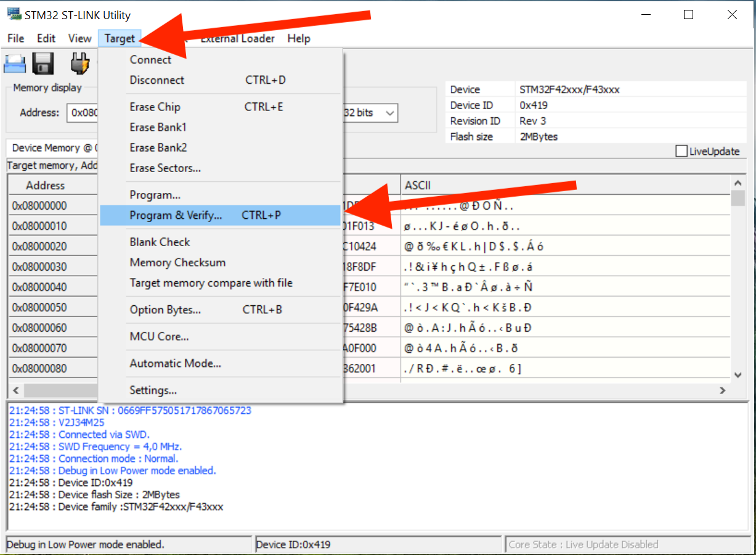
Task: Click the scroll up arrow of memory table
Action: [738, 183]
